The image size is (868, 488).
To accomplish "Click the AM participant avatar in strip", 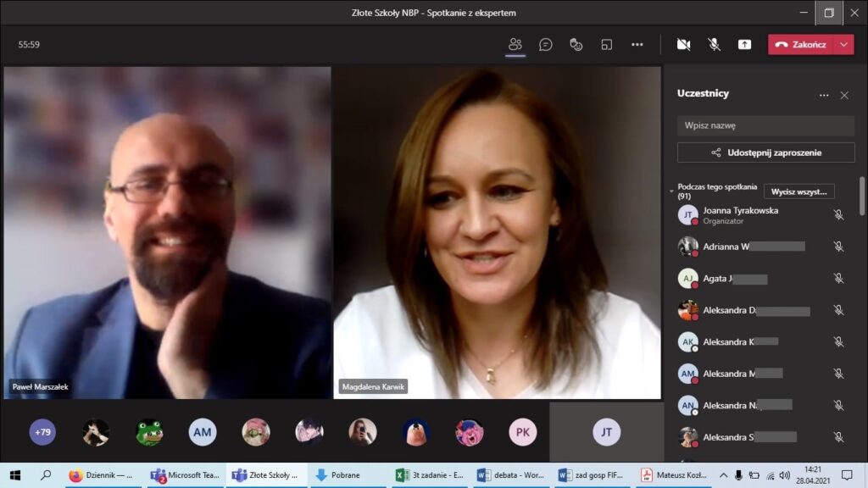I will 202,432.
